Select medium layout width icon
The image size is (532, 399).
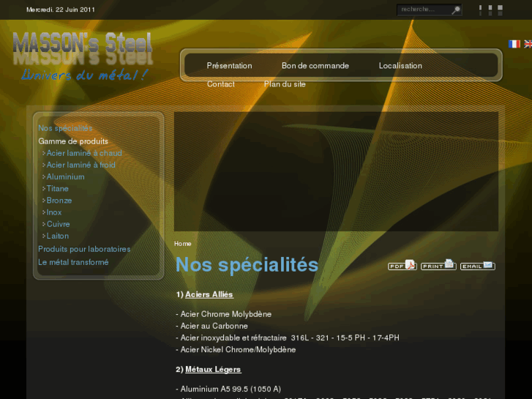click(x=490, y=10)
